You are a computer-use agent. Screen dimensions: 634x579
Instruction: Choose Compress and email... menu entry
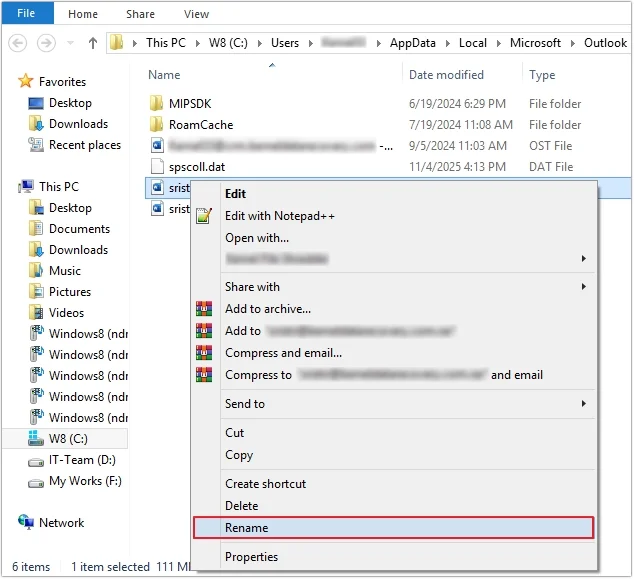pyautogui.click(x=283, y=353)
